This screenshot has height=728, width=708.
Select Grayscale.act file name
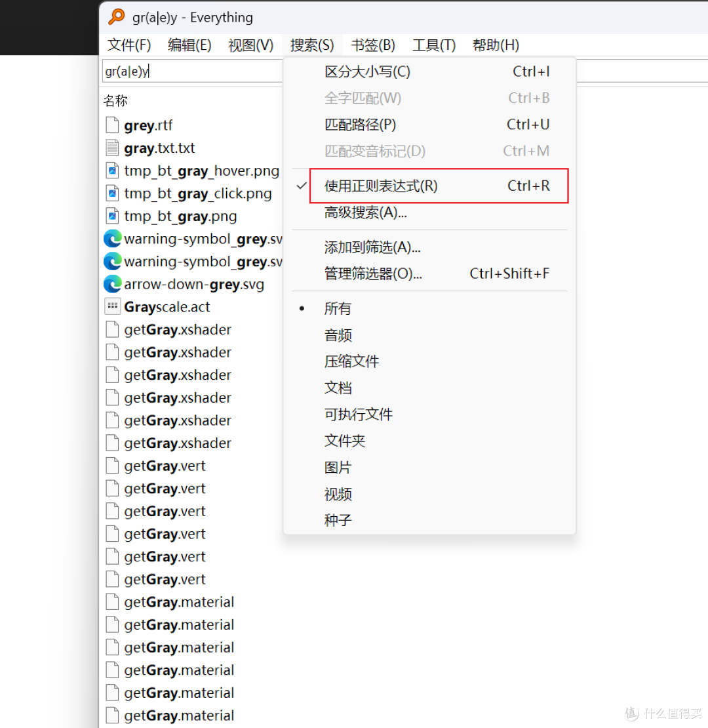(167, 307)
